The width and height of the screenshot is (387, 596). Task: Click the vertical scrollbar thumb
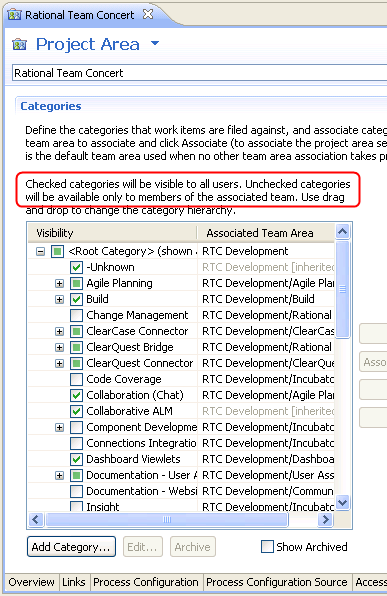pyautogui.click(x=343, y=288)
